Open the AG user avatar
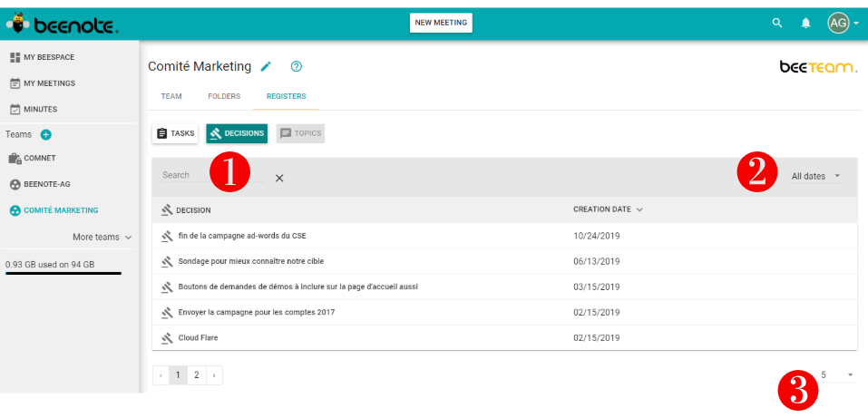This screenshot has width=868, height=418. pos(838,23)
